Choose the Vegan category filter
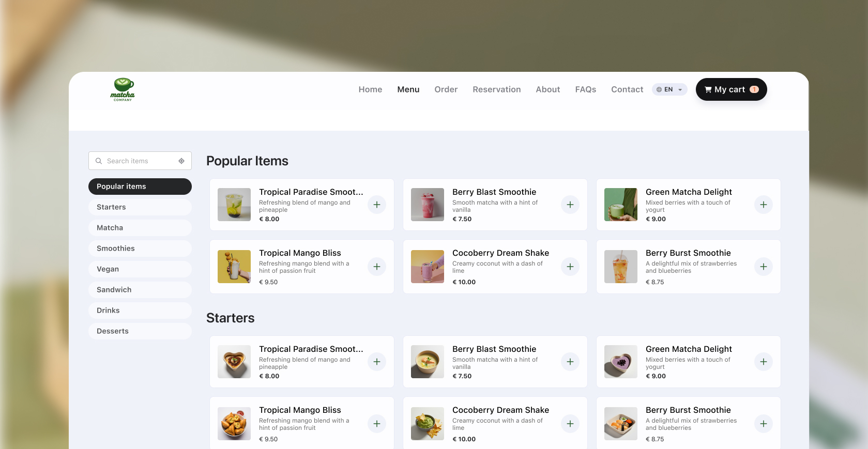 pos(140,269)
